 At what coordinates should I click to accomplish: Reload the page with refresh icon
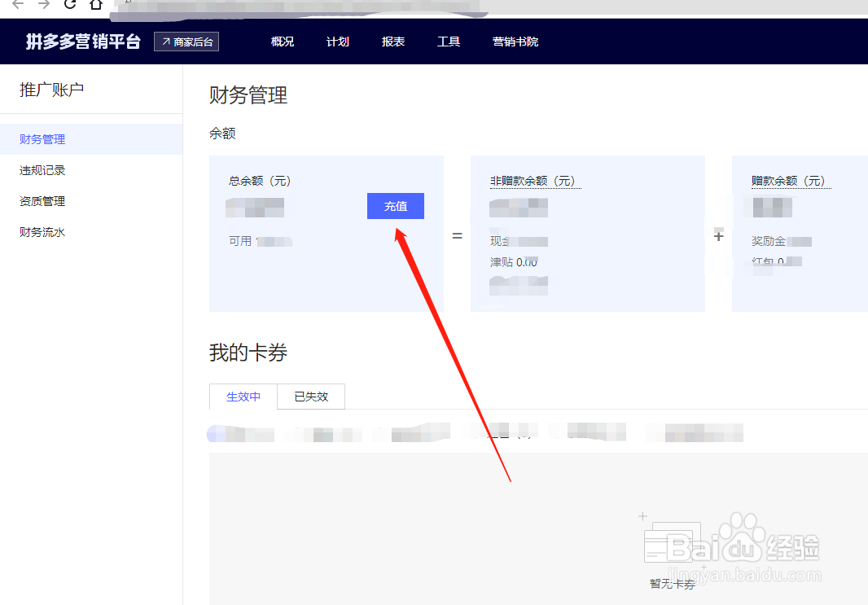point(70,4)
